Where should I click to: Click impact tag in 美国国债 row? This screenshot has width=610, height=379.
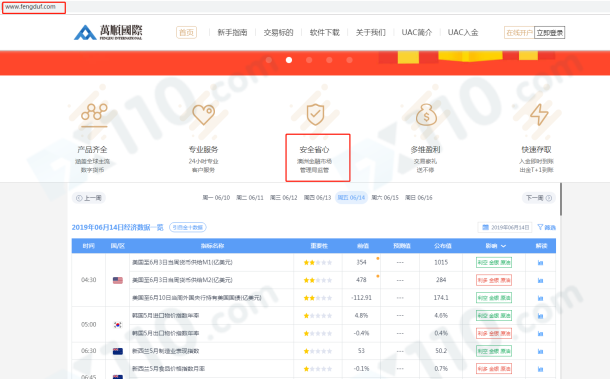click(x=494, y=298)
